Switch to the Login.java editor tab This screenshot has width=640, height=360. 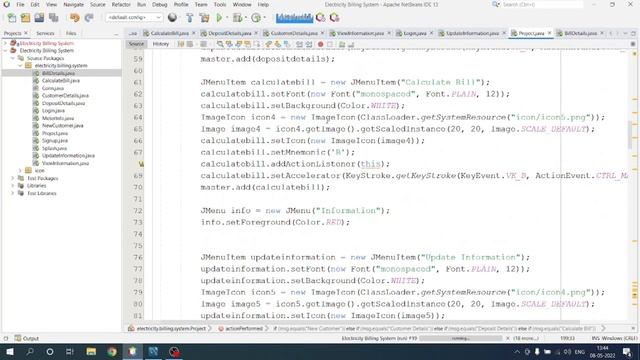(414, 33)
